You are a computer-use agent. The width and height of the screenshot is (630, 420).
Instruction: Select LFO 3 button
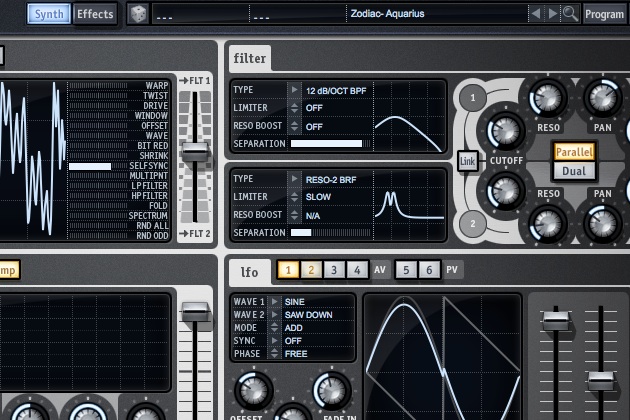(x=334, y=270)
